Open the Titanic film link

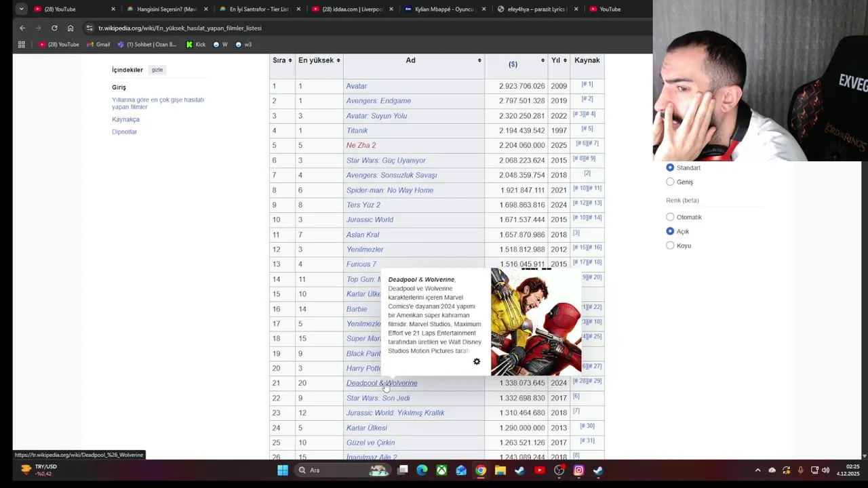pyautogui.click(x=357, y=130)
